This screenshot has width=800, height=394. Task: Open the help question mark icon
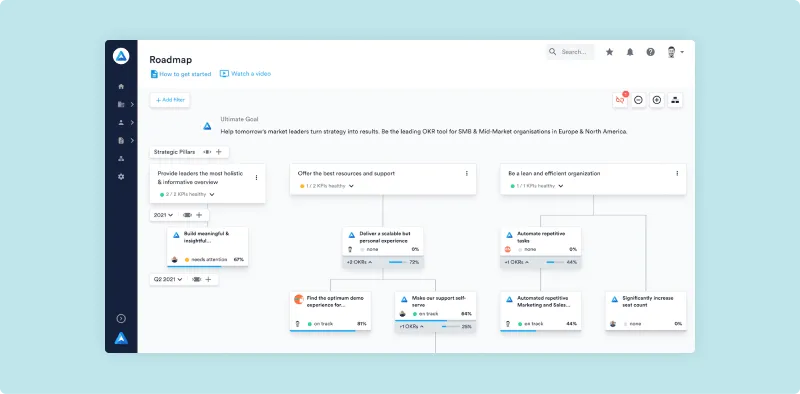point(651,52)
